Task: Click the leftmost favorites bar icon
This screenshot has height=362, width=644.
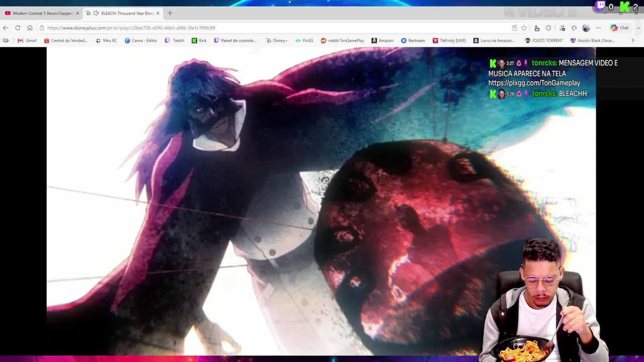Action: pyautogui.click(x=6, y=40)
